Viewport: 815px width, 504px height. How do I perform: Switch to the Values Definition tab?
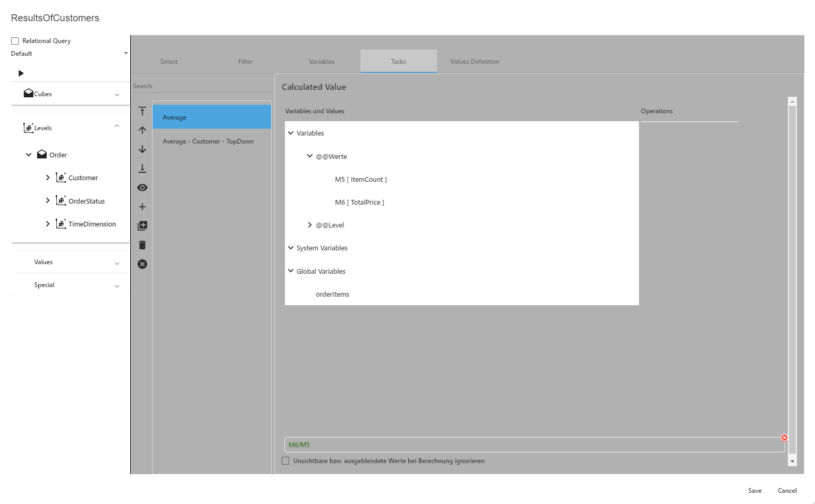point(475,62)
